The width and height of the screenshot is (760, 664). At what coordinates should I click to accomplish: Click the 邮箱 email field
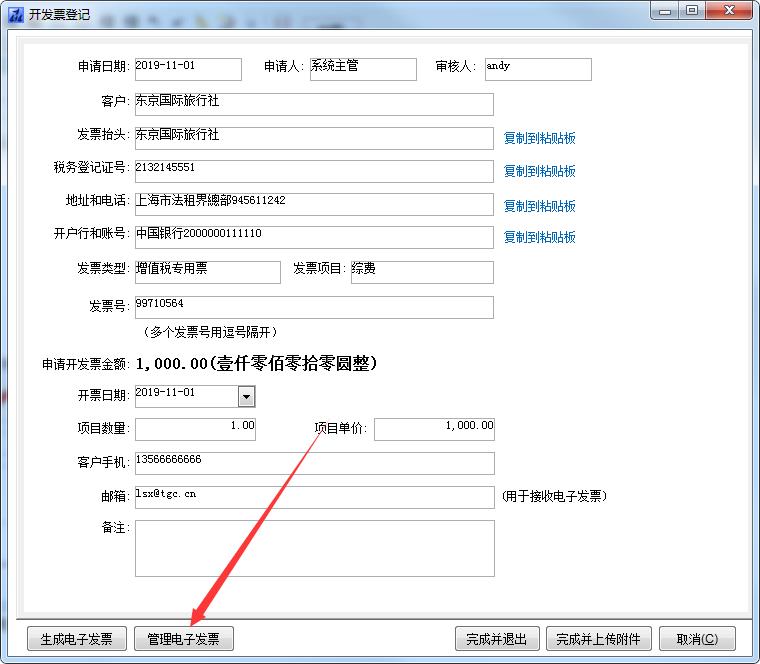314,497
